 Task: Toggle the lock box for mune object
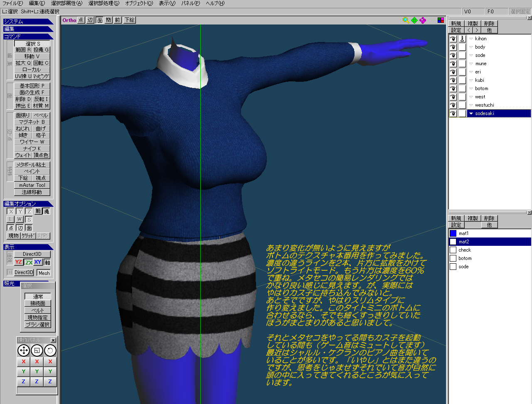click(462, 64)
